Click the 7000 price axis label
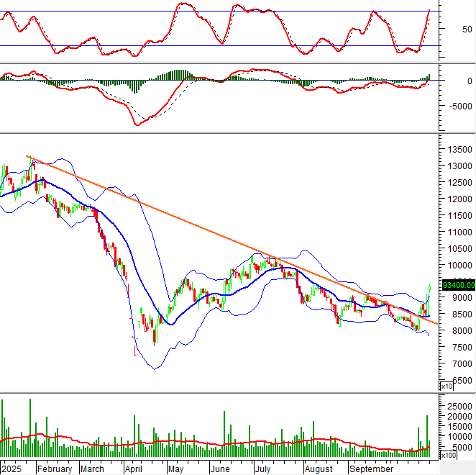476x475 pixels. [x=456, y=364]
